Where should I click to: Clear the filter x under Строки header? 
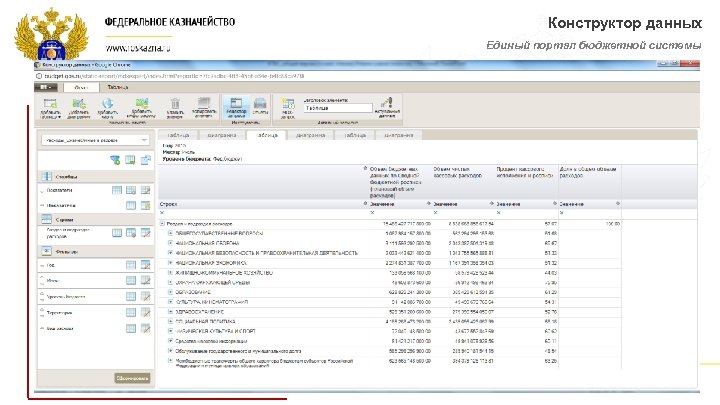pyautogui.click(x=162, y=213)
